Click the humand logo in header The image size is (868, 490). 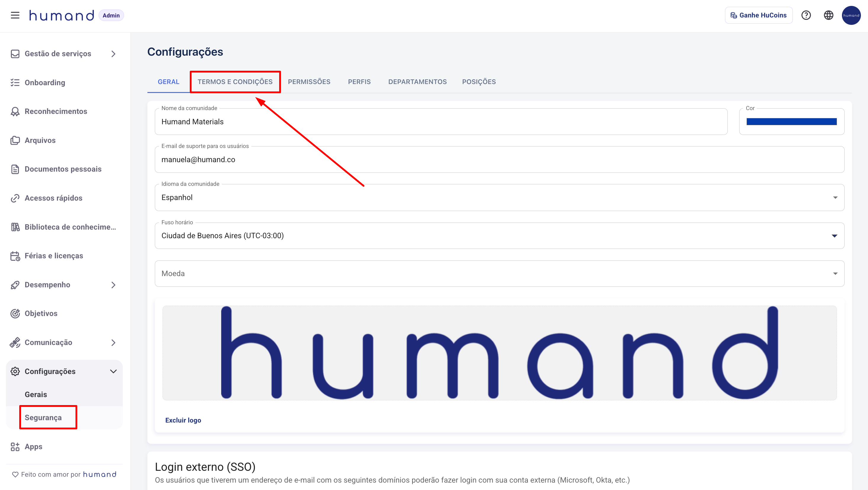[62, 15]
